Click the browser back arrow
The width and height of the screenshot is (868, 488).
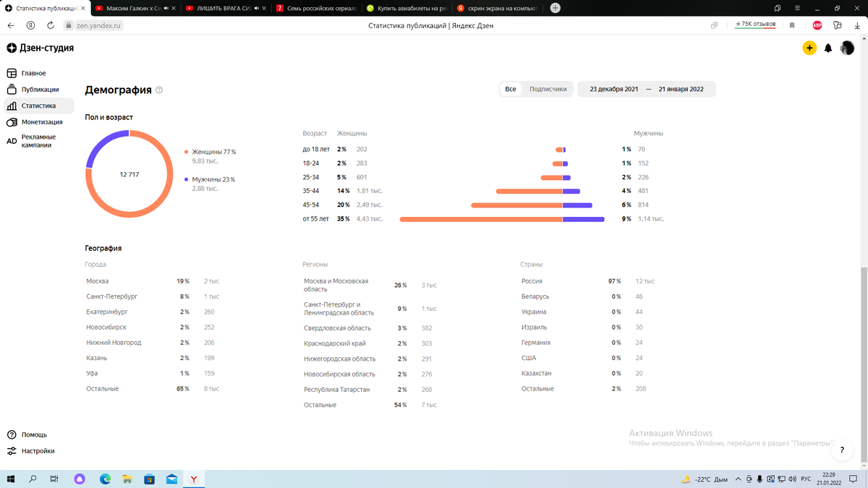point(11,25)
